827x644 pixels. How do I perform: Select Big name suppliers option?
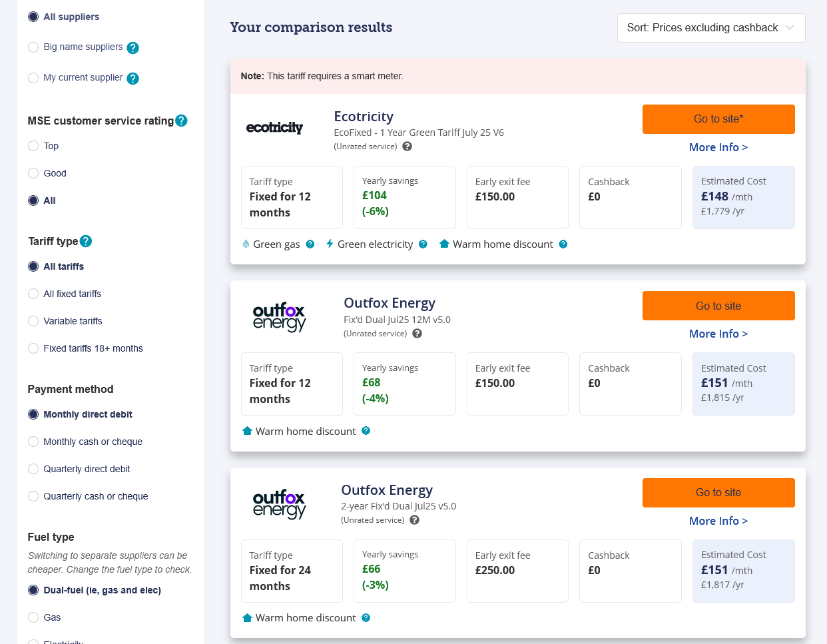(x=33, y=47)
